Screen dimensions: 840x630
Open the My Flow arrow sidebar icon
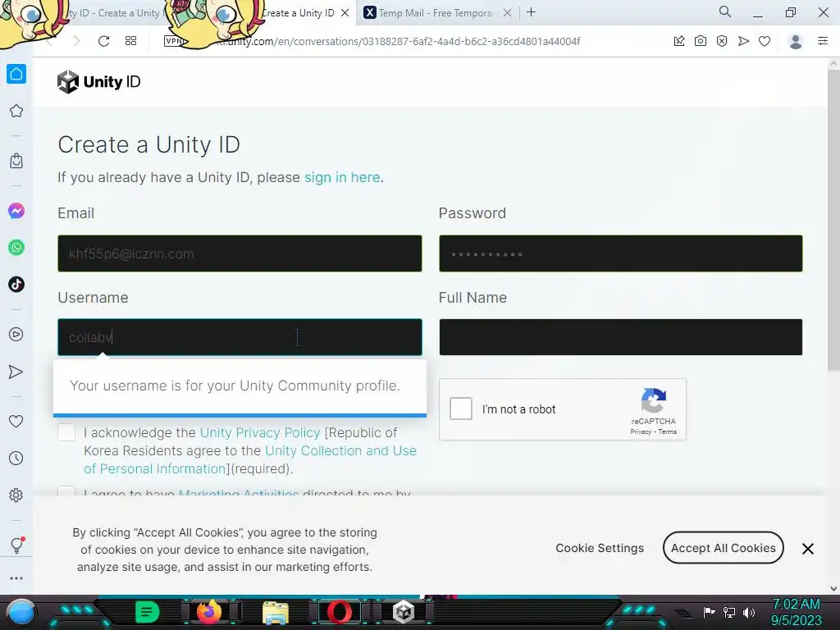pos(16,372)
